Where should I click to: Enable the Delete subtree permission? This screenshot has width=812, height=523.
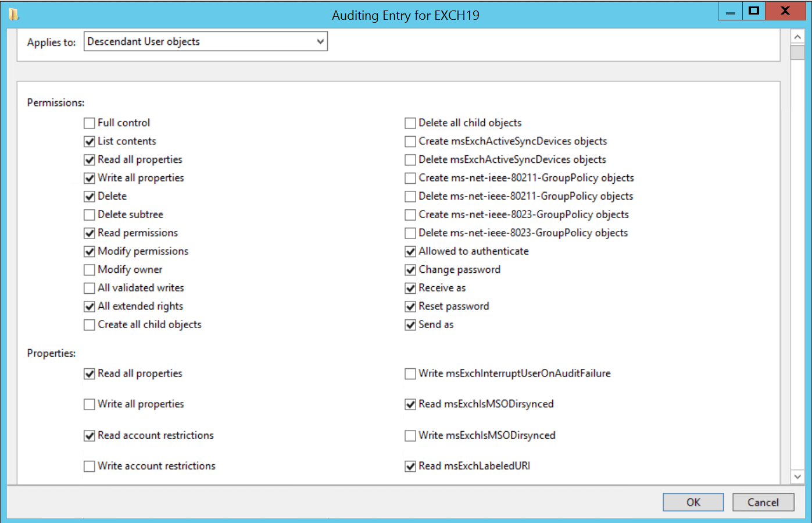coord(89,215)
